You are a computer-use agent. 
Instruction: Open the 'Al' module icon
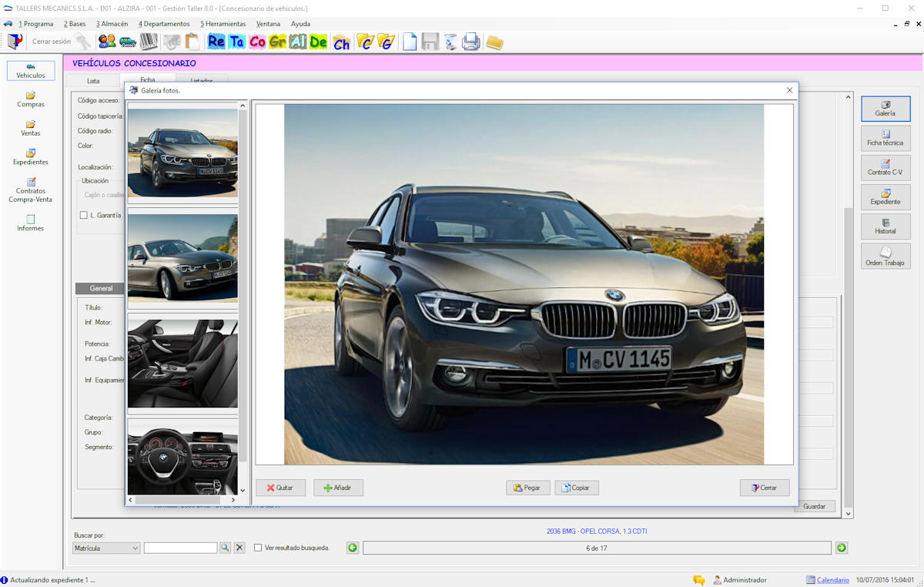pyautogui.click(x=298, y=42)
